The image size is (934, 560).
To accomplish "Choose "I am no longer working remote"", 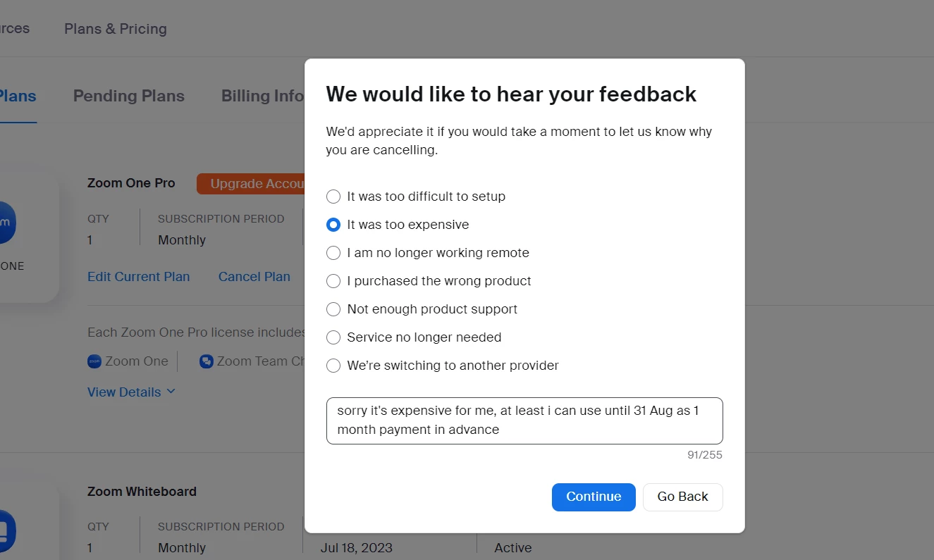I will pyautogui.click(x=333, y=253).
